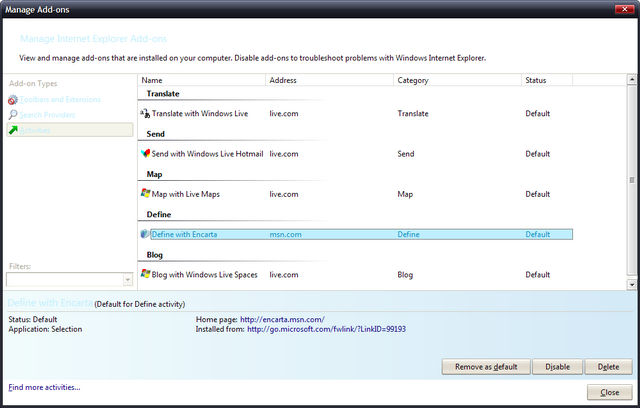The height and width of the screenshot is (408, 640).
Task: Sort the list by the Status column
Action: pos(547,80)
